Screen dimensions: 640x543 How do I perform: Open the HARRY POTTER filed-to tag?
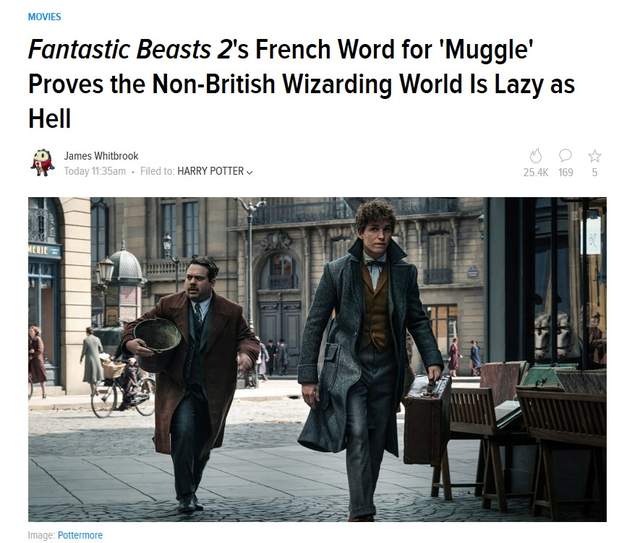click(x=211, y=171)
